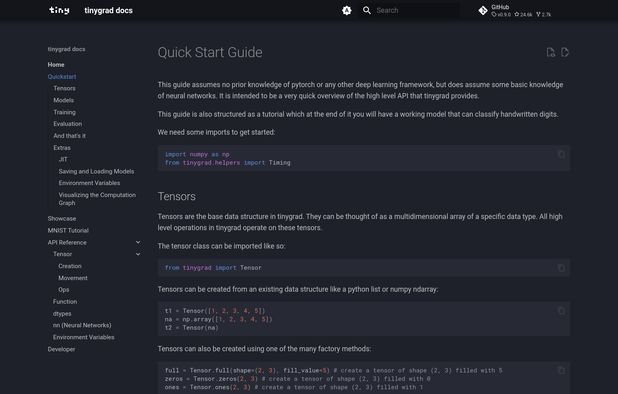Click the Tensors section heading

177,196
